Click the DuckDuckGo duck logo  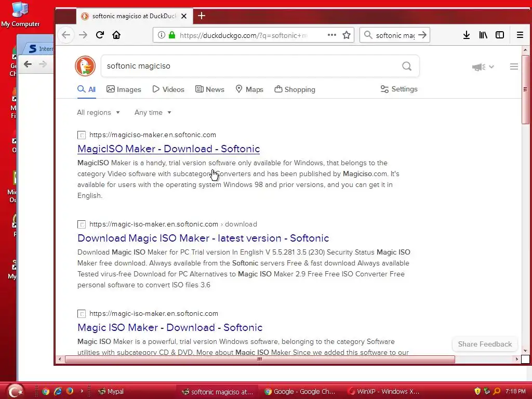coord(85,66)
